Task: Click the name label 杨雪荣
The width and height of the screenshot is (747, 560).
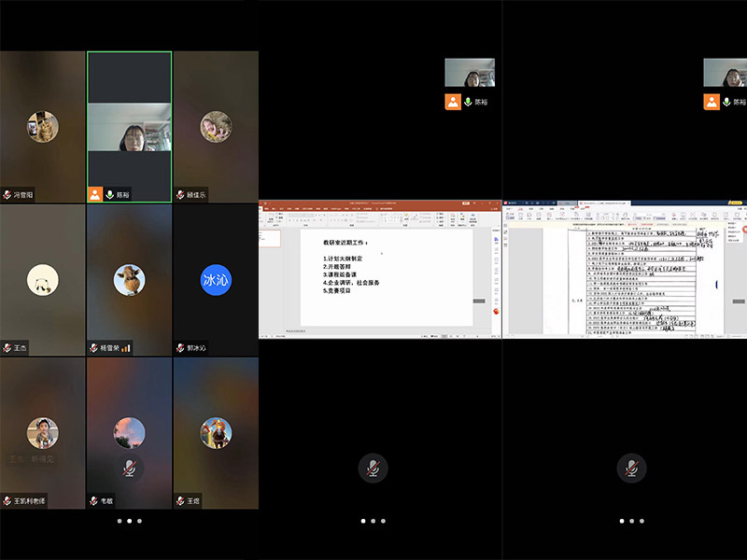Action: [x=109, y=348]
